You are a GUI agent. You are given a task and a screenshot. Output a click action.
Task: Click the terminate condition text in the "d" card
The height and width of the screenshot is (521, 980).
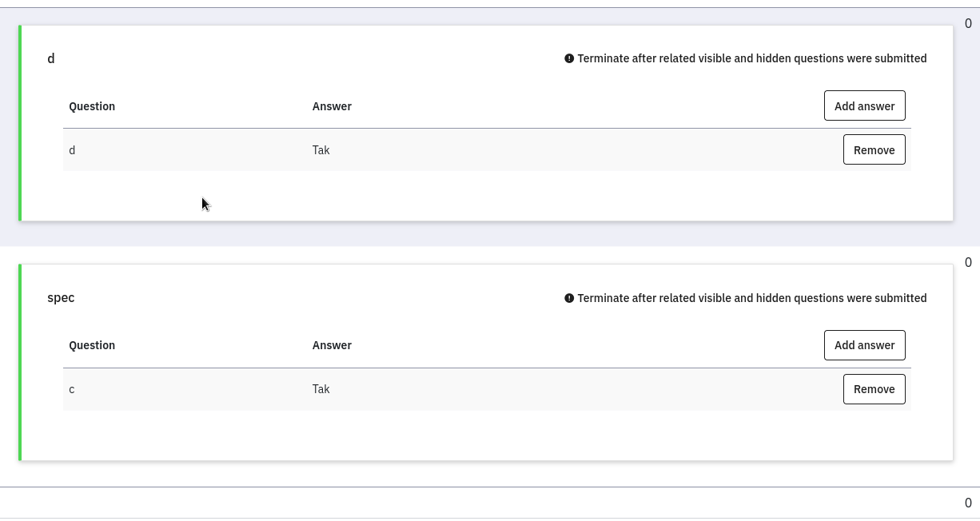[751, 58]
